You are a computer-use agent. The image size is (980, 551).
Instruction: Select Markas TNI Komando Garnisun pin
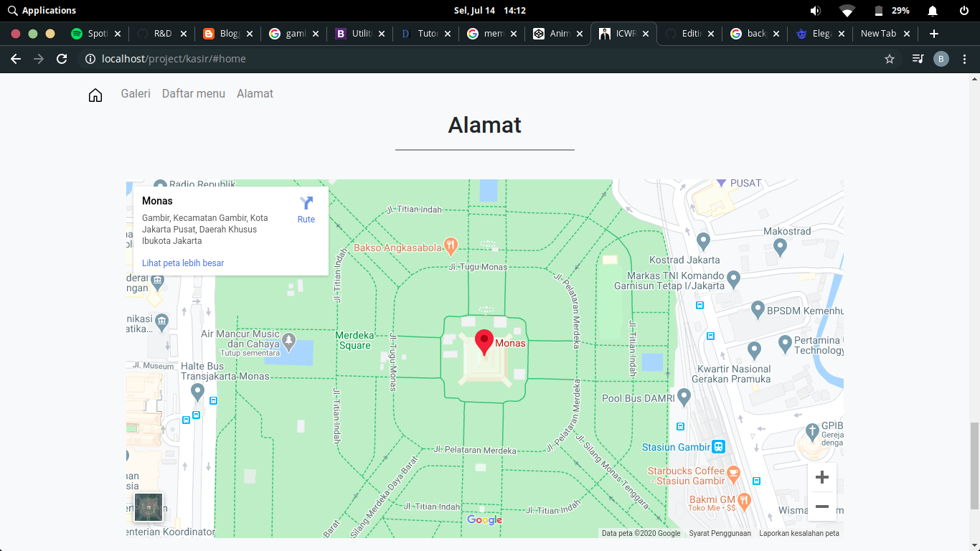733,278
